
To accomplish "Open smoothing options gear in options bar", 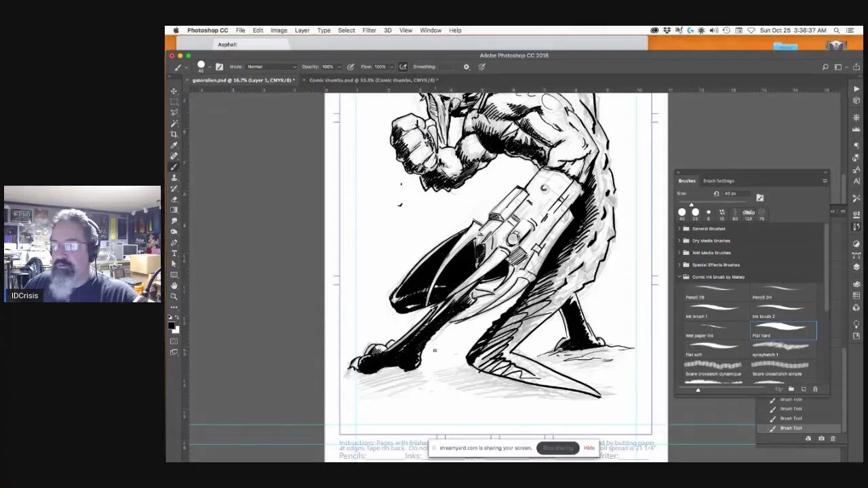I will pos(467,66).
